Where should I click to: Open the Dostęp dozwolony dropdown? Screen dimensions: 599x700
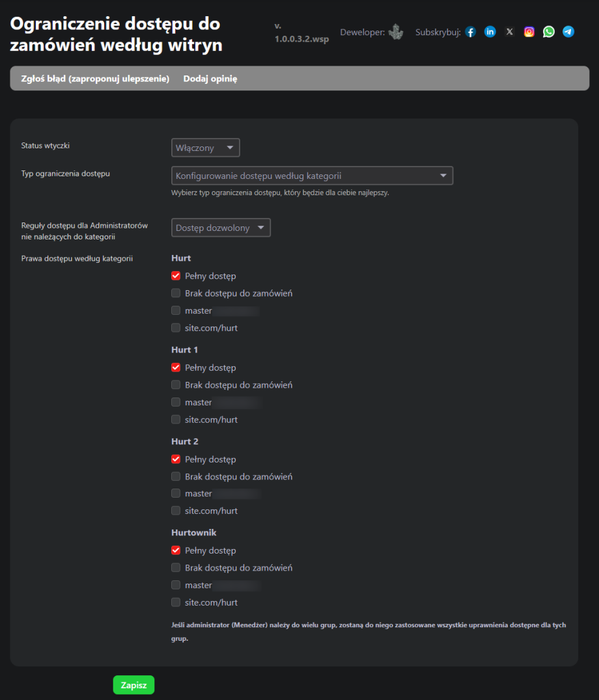point(221,228)
